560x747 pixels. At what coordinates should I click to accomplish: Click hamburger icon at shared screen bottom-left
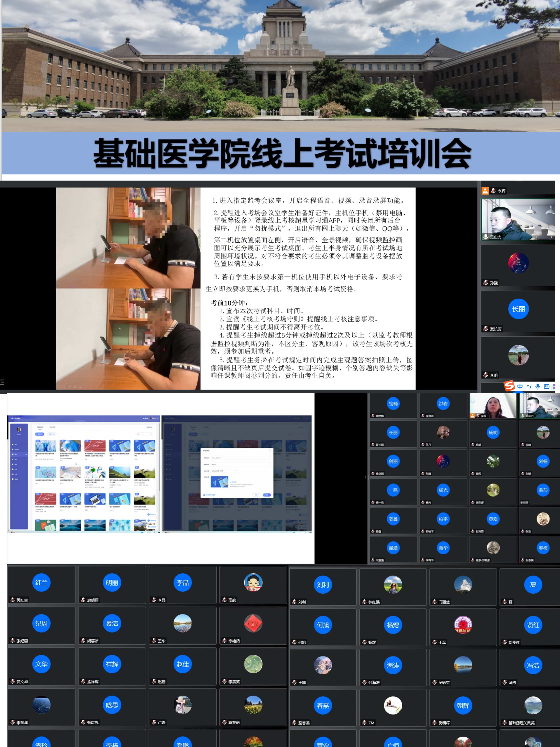2,382
